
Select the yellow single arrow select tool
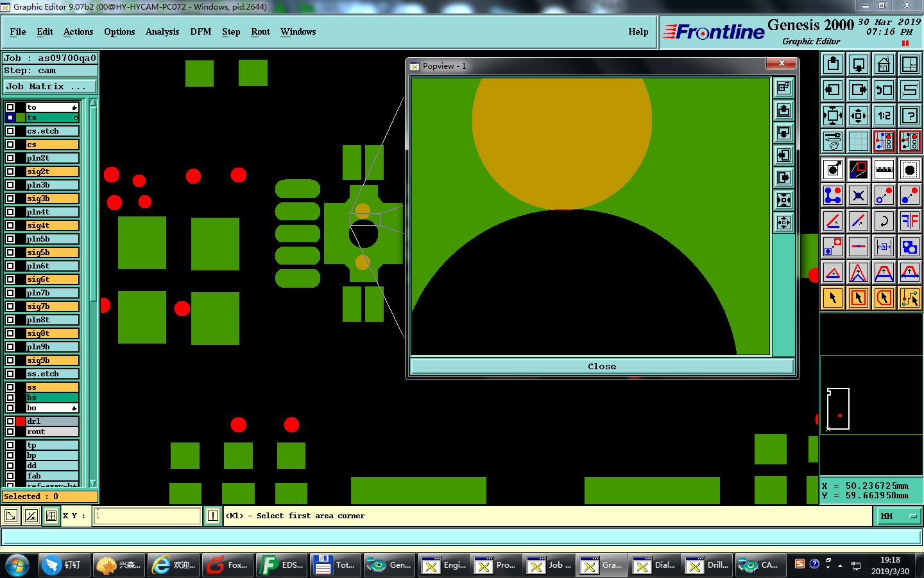pos(833,298)
